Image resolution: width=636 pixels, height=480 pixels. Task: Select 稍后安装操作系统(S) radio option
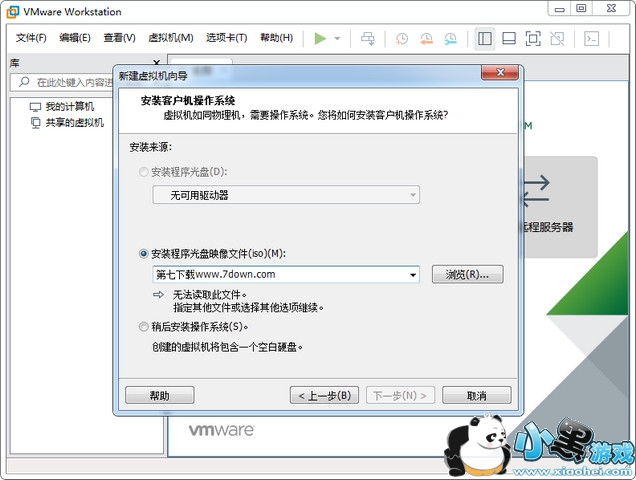143,327
